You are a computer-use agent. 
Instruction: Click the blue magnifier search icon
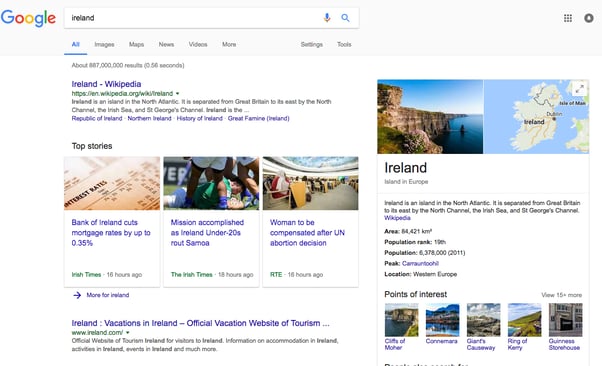point(345,18)
